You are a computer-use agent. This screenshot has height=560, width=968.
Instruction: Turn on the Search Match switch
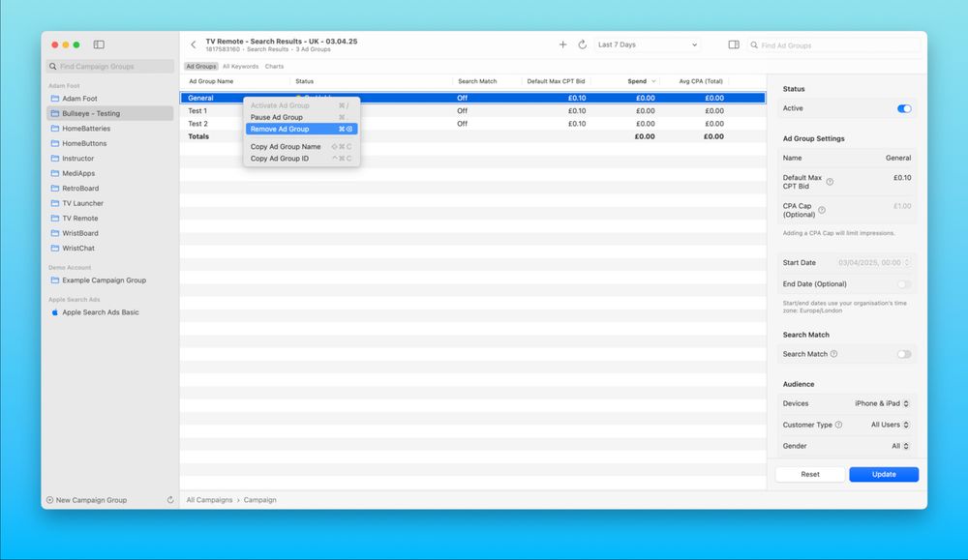pos(904,354)
